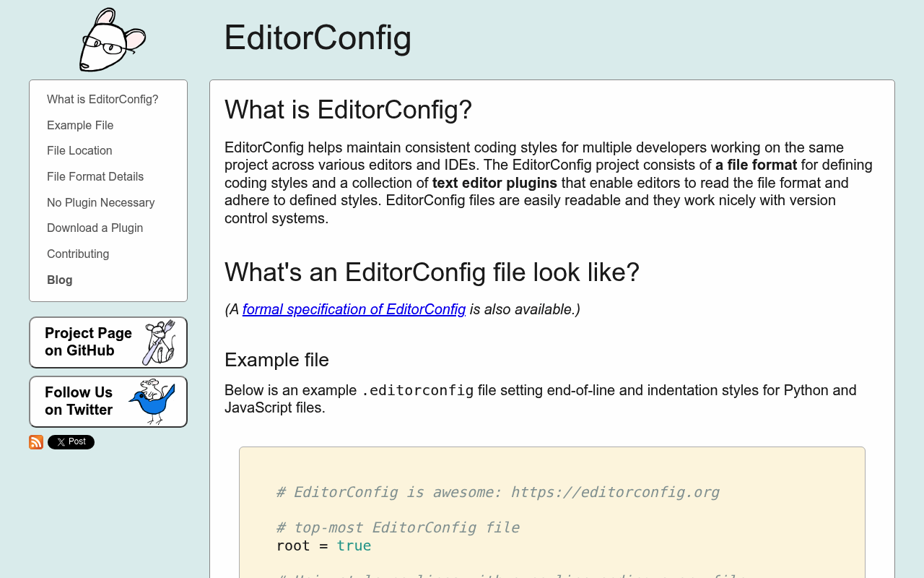Open the RSS feed icon
Viewport: 924px width, 578px height.
coord(36,442)
